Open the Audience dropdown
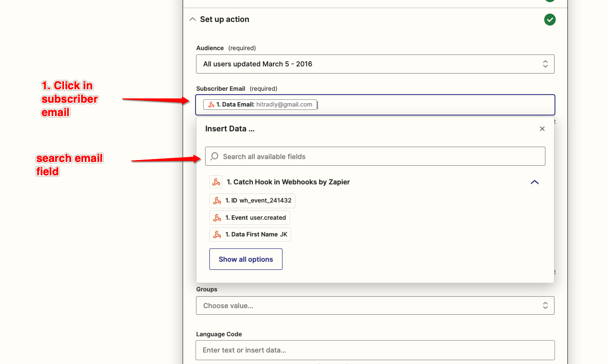Screen dimensions: 609x364 coord(375,64)
